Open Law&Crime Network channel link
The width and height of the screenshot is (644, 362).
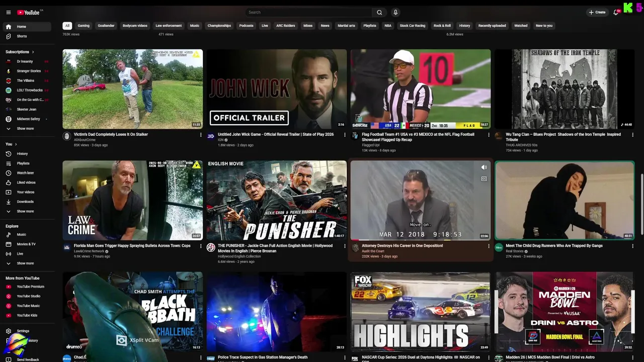90,251
